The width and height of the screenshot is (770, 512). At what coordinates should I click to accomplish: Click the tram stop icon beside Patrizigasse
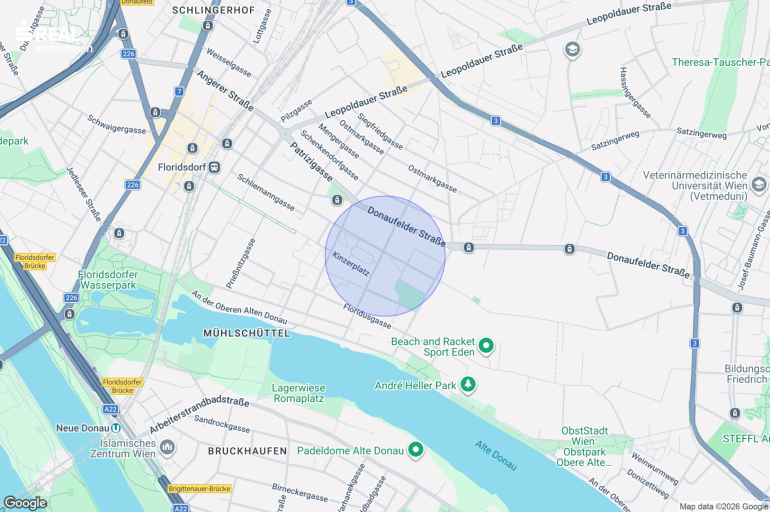point(337,200)
